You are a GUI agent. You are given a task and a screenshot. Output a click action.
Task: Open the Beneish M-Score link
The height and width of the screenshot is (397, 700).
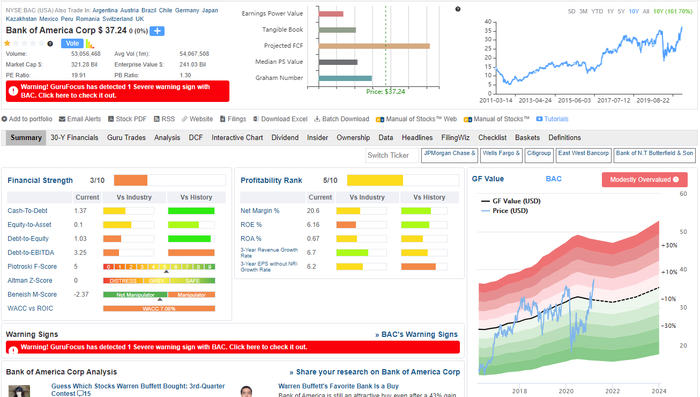pyautogui.click(x=32, y=295)
